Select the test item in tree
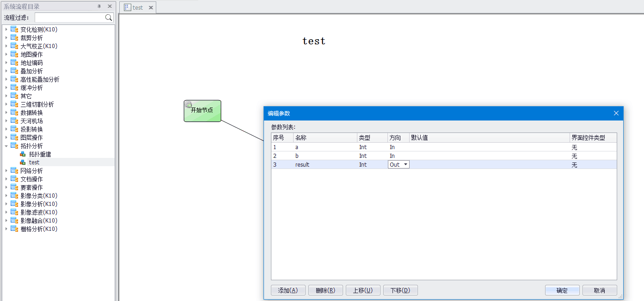Image resolution: width=644 pixels, height=301 pixels. pyautogui.click(x=34, y=163)
